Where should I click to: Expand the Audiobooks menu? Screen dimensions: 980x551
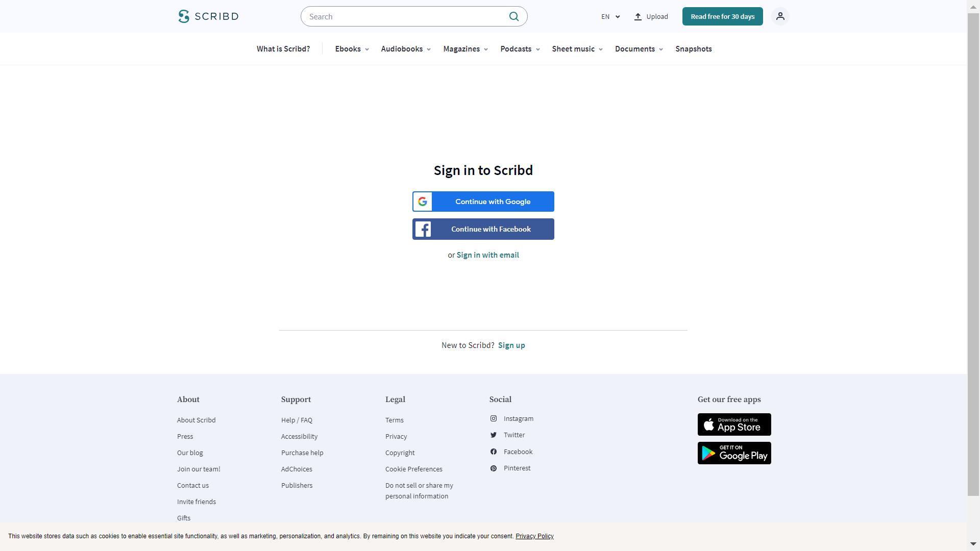[406, 49]
